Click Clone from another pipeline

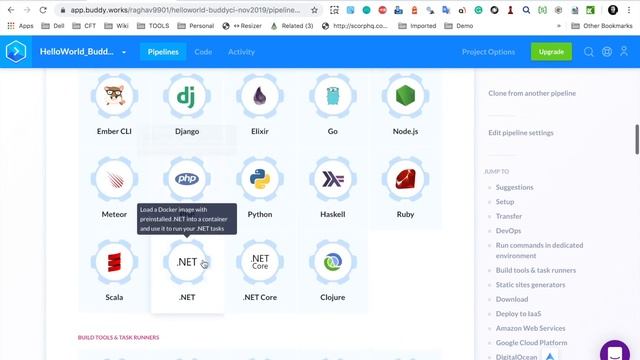tap(532, 93)
